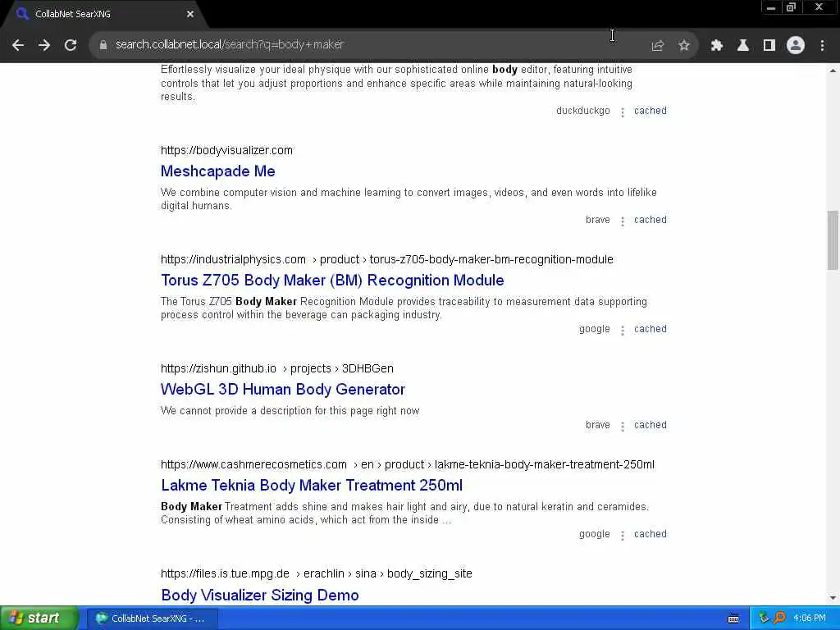Open the extensions puzzle menu
The width and height of the screenshot is (840, 630).
(x=717, y=46)
